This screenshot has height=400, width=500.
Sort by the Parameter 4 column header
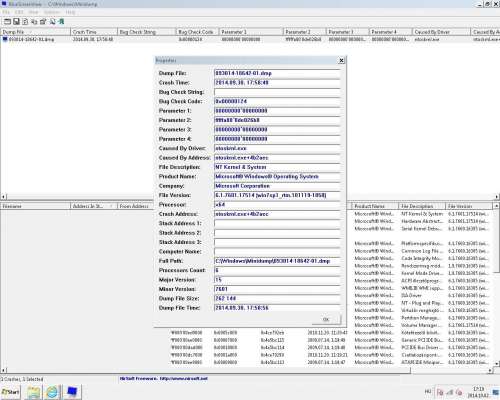click(390, 32)
